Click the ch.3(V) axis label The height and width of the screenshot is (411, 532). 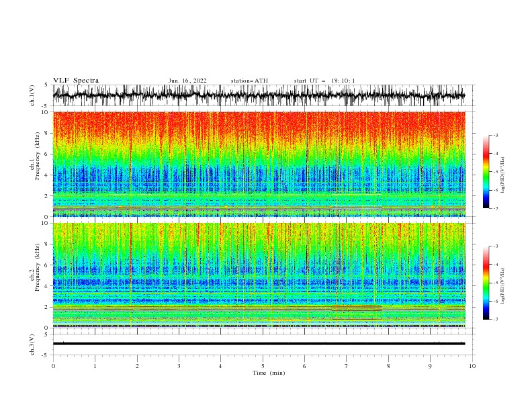(x=32, y=345)
